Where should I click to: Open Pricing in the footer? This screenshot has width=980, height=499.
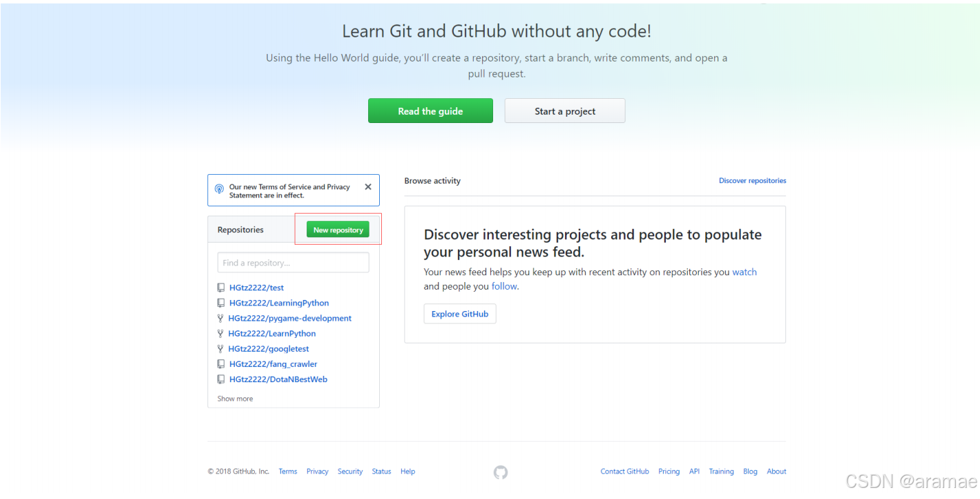tap(669, 471)
